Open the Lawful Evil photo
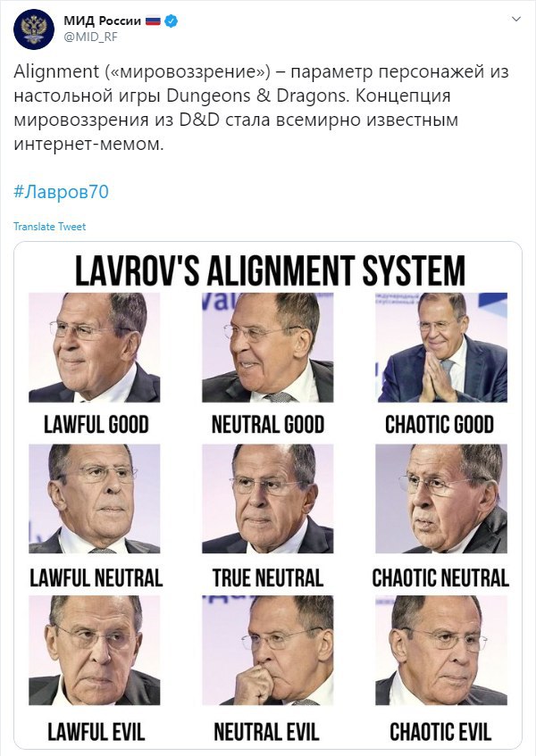The image size is (536, 756). pyautogui.click(x=95, y=651)
